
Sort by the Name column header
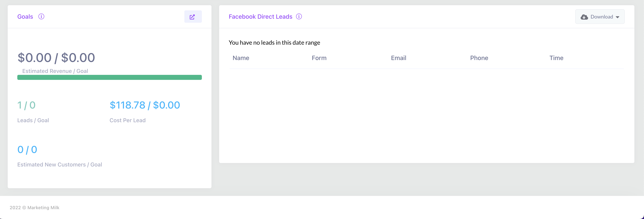coord(241,58)
